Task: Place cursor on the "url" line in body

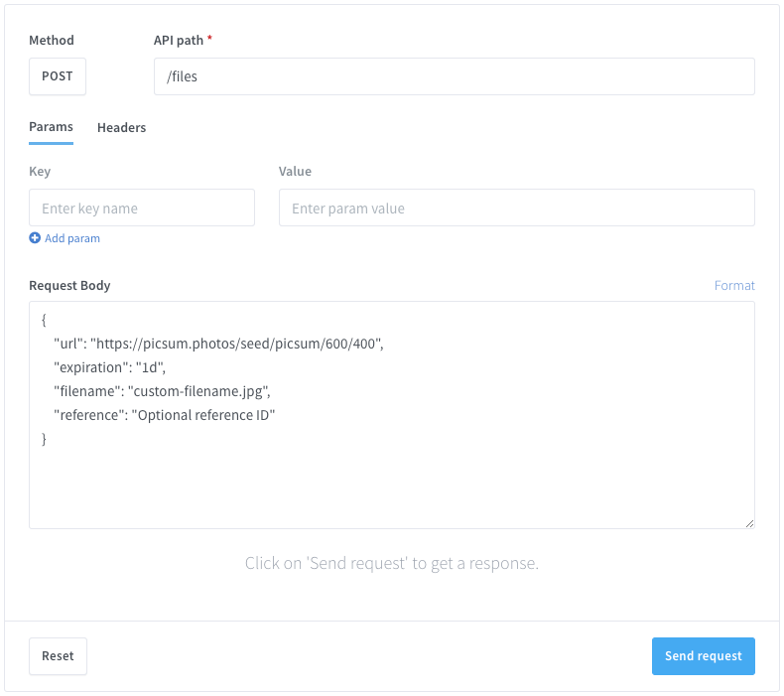Action: [218, 344]
